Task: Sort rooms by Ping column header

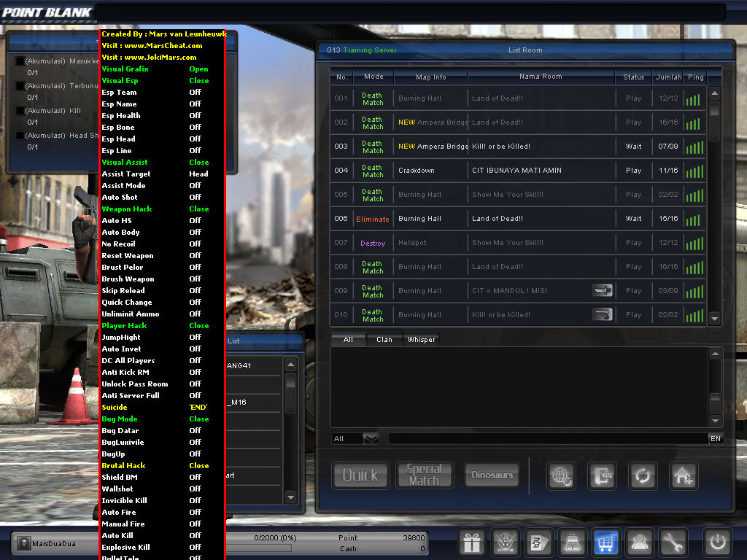Action: tap(695, 77)
